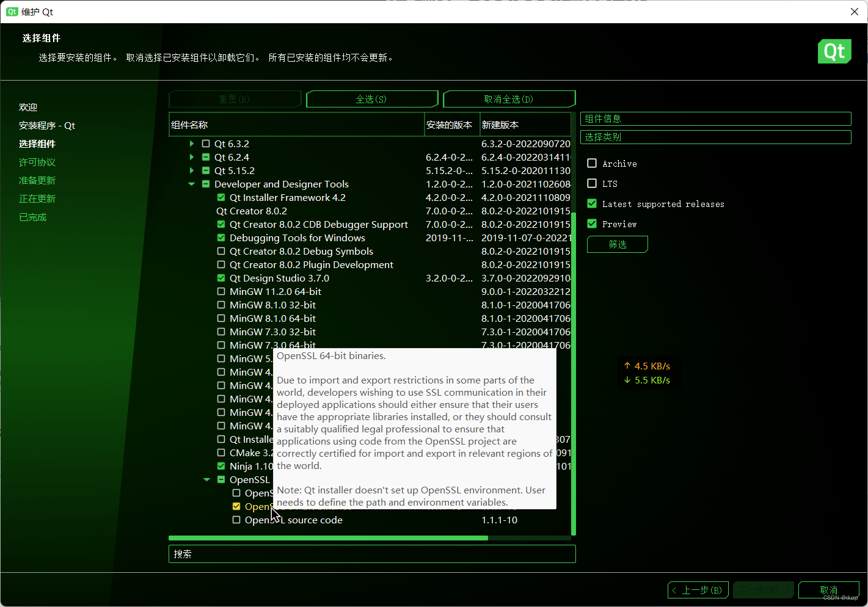This screenshot has height=607, width=868.
Task: Check MinGW 8.1.0 32-bit
Action: [x=221, y=305]
